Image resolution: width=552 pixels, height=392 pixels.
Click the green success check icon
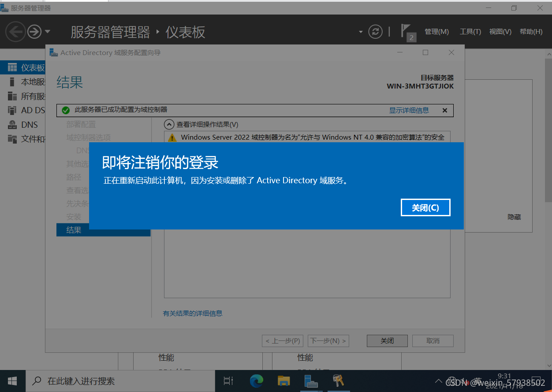[x=66, y=110]
